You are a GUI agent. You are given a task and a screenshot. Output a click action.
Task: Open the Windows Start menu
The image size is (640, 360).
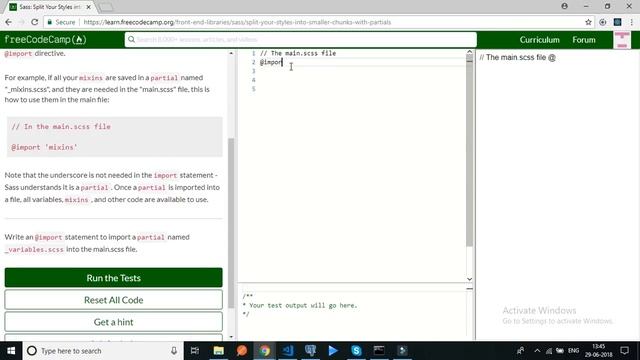11,351
